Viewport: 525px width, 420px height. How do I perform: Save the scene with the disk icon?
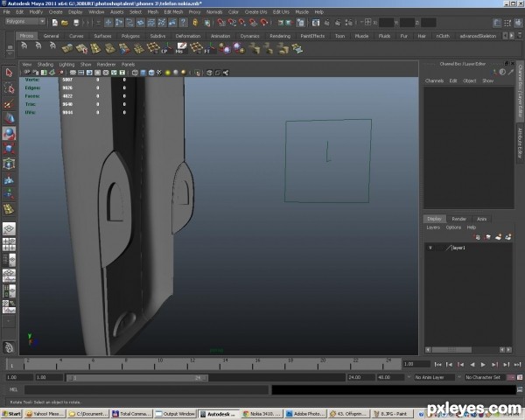[x=76, y=23]
